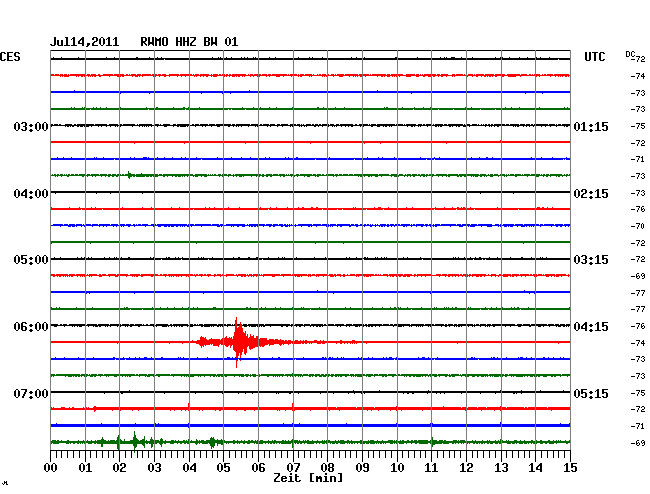This screenshot has height=494, width=650.
Task: Select the 07:00 CES time label
Action: (x=31, y=393)
